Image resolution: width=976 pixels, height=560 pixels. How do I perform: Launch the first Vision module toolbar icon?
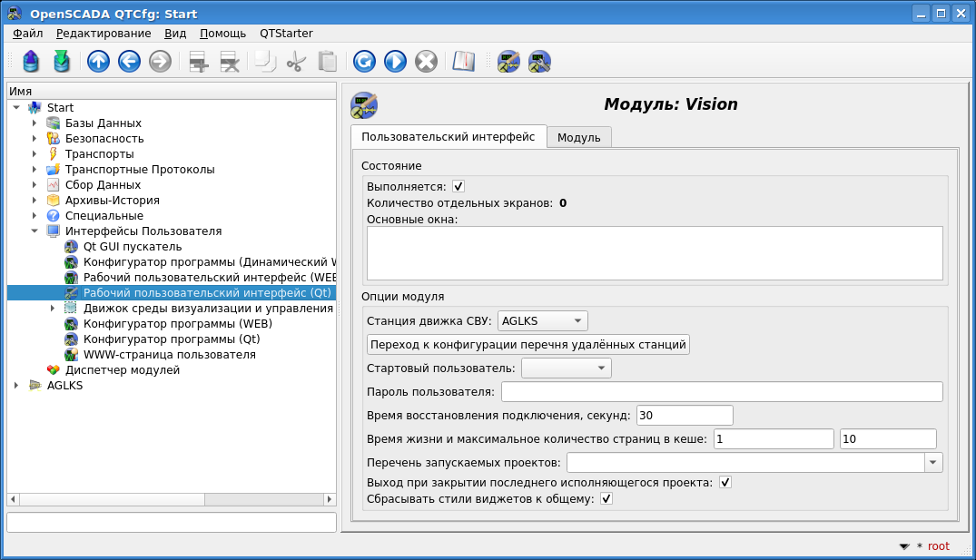(508, 62)
